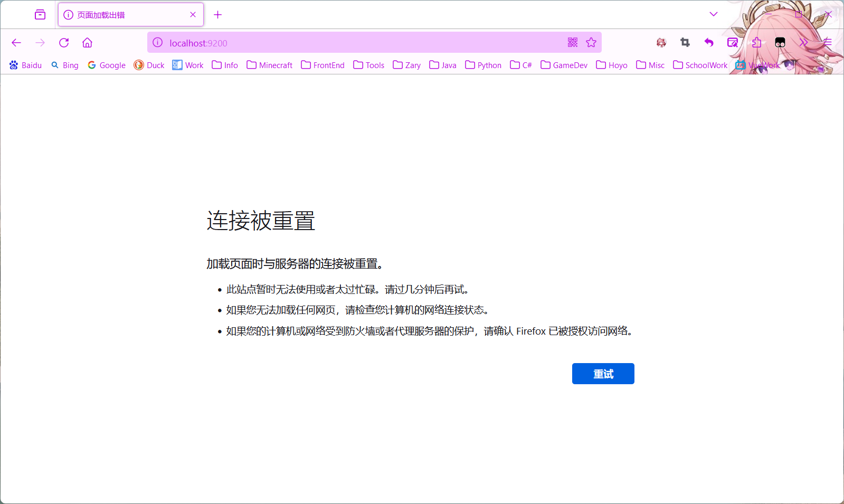844x504 pixels.
Task: Open the GameDev bookmarks folder
Action: 564,65
